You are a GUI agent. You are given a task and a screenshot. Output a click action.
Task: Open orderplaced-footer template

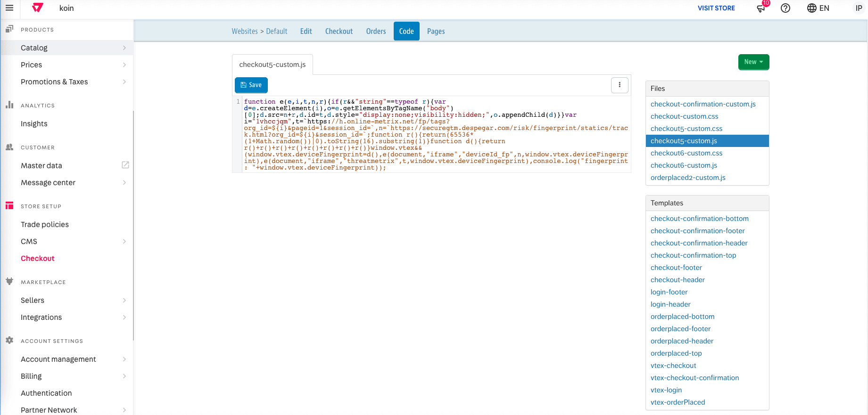pyautogui.click(x=680, y=329)
